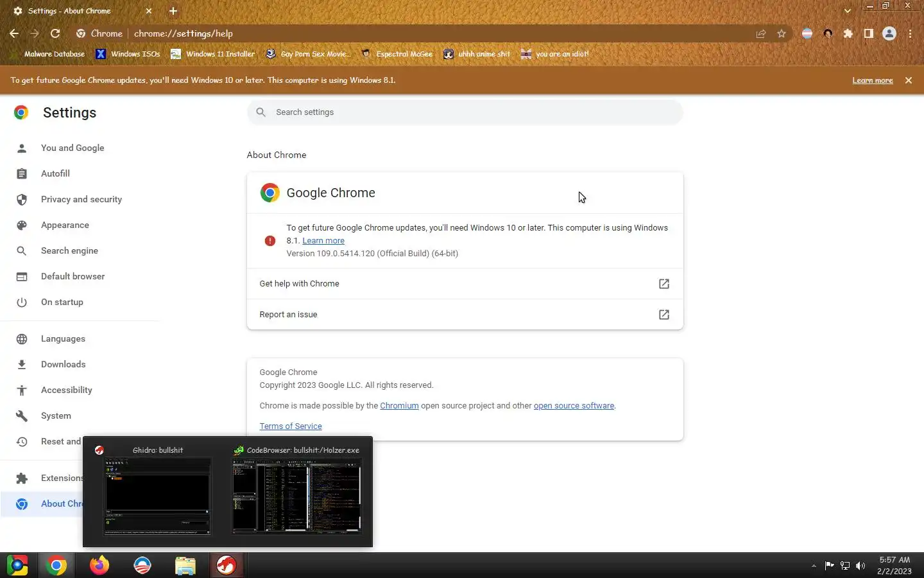Toggle the side panel icon
The height and width of the screenshot is (578, 924).
(x=869, y=33)
